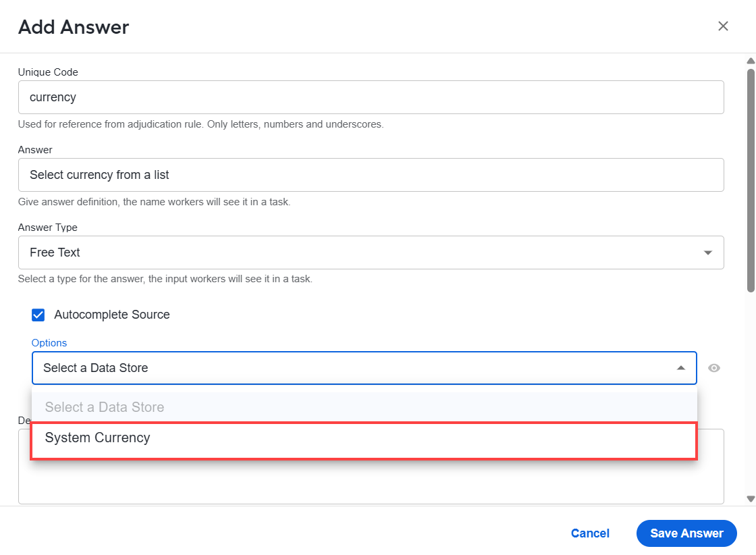Click the eye preview icon beside Options
756x555 pixels.
pos(714,368)
